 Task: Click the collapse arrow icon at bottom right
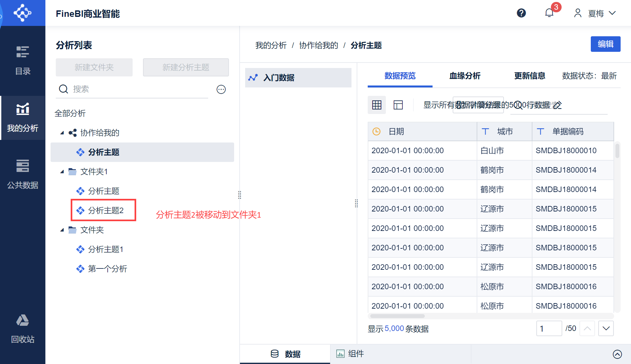617,354
